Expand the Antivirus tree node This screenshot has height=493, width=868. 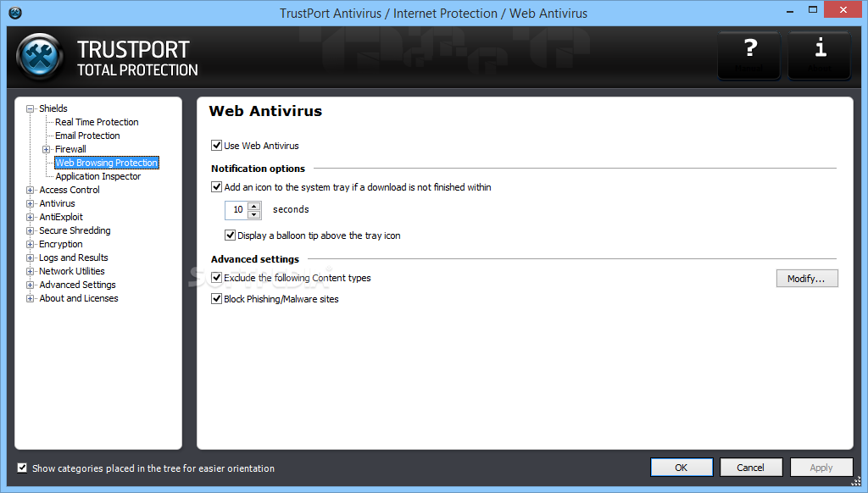[x=30, y=203]
